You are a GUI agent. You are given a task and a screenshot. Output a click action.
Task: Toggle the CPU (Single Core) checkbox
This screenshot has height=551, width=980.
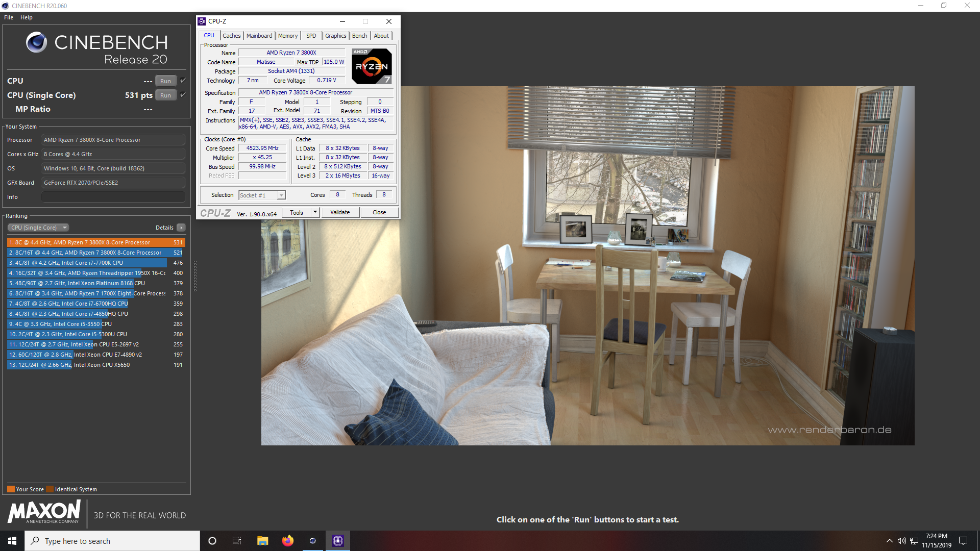(x=183, y=95)
